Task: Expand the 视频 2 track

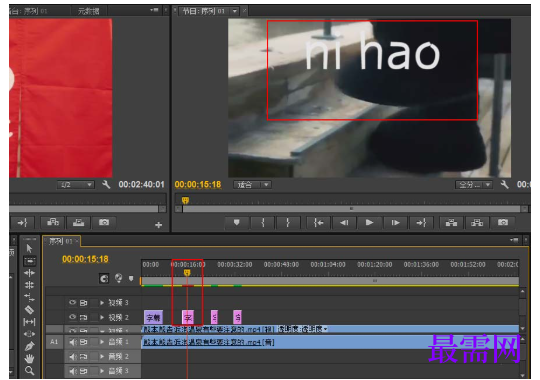Action: pos(102,317)
